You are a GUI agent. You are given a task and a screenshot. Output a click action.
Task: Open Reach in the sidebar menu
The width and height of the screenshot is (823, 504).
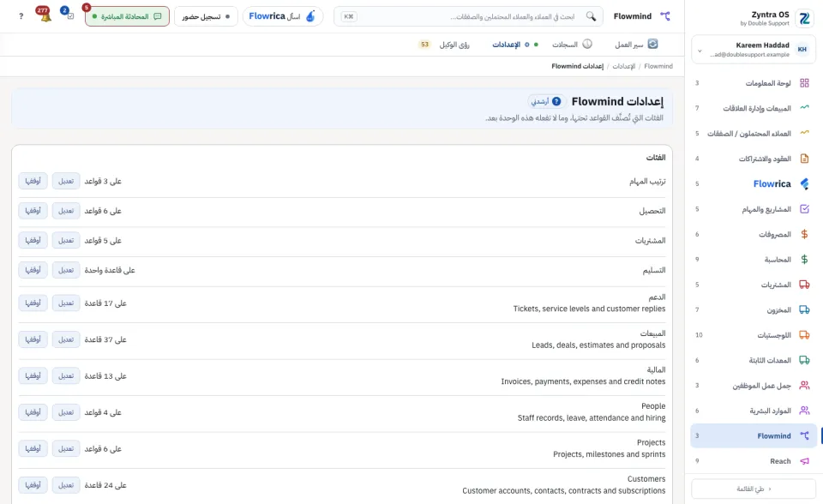tap(754, 461)
